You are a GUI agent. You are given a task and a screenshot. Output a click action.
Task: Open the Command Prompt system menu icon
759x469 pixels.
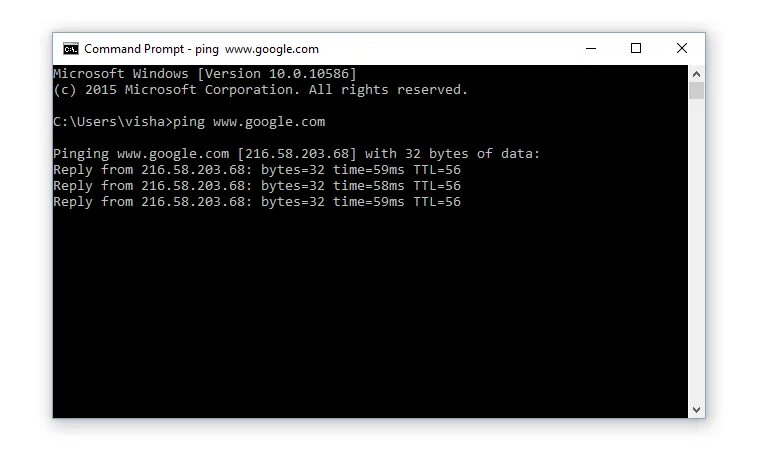pos(70,48)
